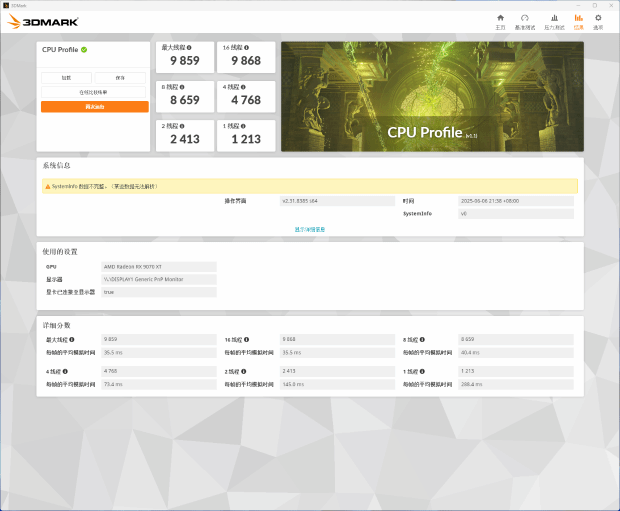Click the orange Run again (再次运行) button

click(x=95, y=107)
